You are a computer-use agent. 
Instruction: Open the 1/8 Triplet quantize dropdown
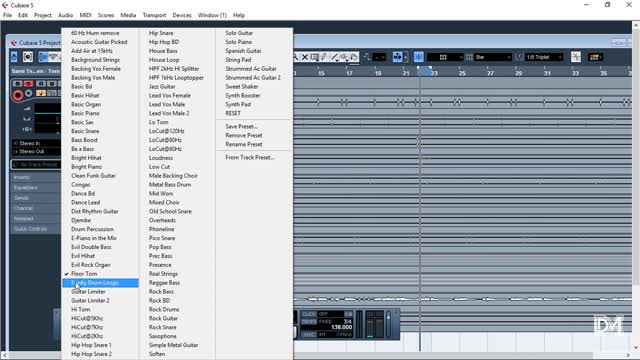coord(544,57)
